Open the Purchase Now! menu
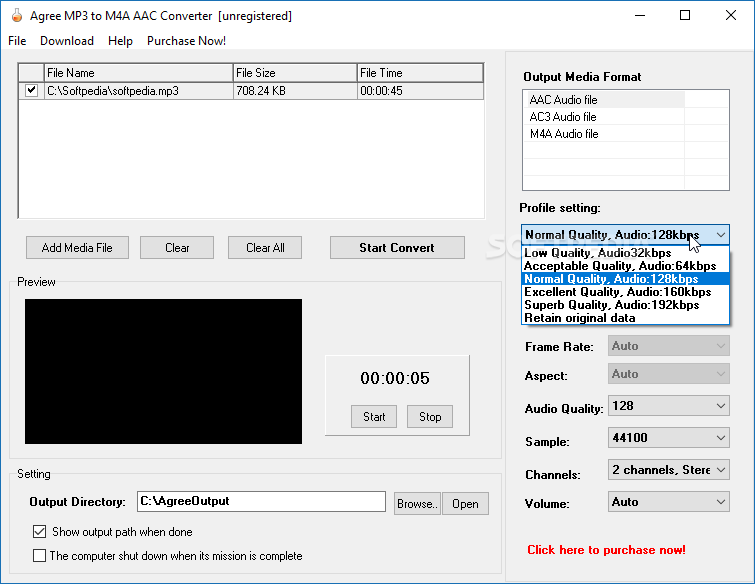Screen dimensions: 755x584 tap(186, 41)
